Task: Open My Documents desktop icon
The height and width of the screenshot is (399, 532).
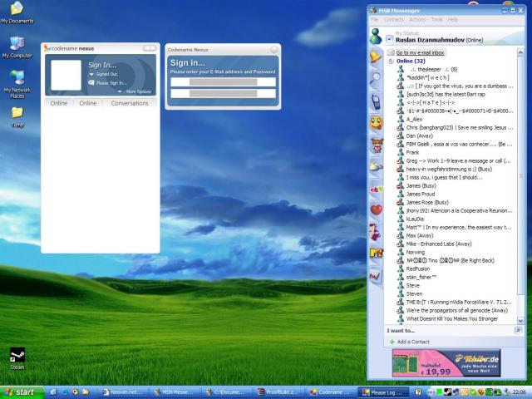Action: point(17,12)
